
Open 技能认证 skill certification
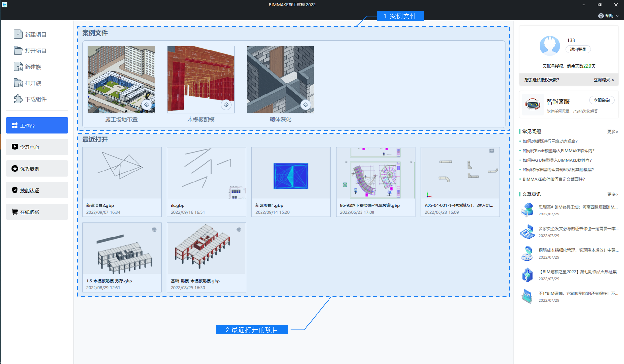[37, 190]
